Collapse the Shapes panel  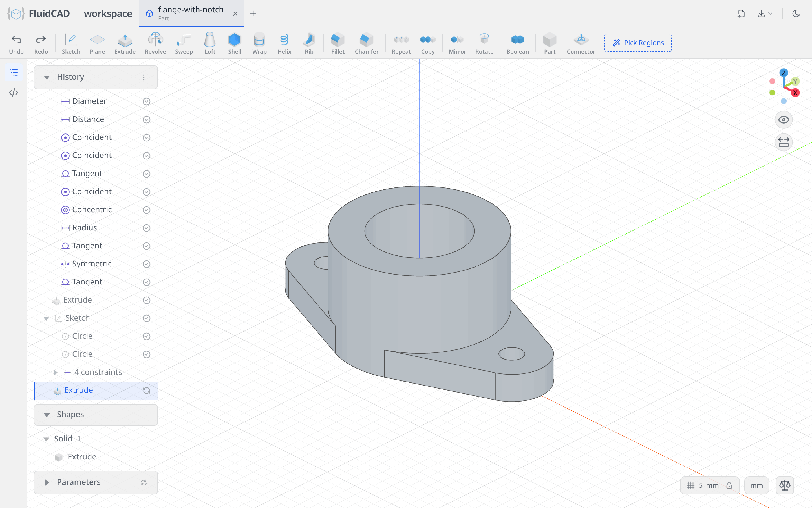pyautogui.click(x=47, y=415)
